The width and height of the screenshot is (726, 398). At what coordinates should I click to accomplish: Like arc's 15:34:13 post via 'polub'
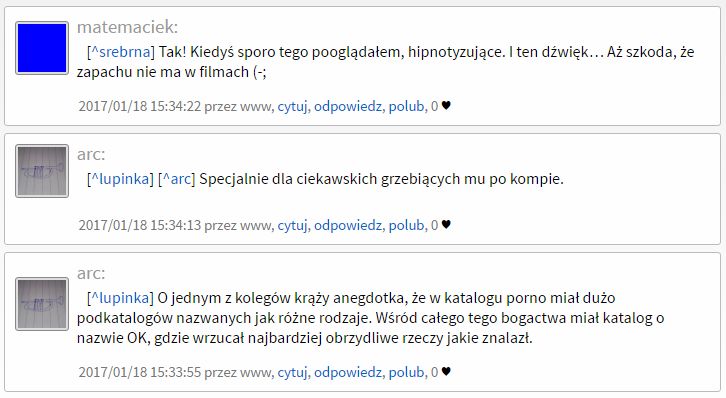[407, 225]
